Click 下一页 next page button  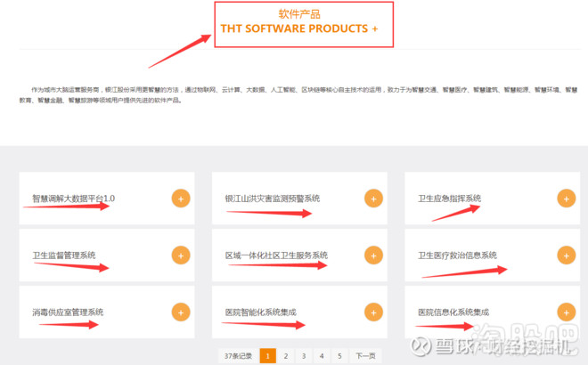(365, 355)
